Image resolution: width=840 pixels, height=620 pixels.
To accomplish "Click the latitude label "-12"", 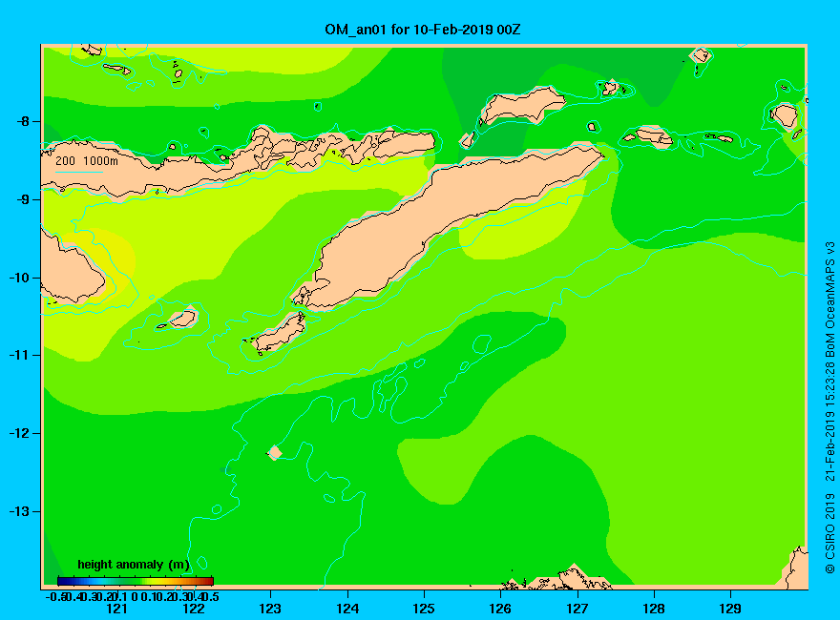I will (19, 433).
